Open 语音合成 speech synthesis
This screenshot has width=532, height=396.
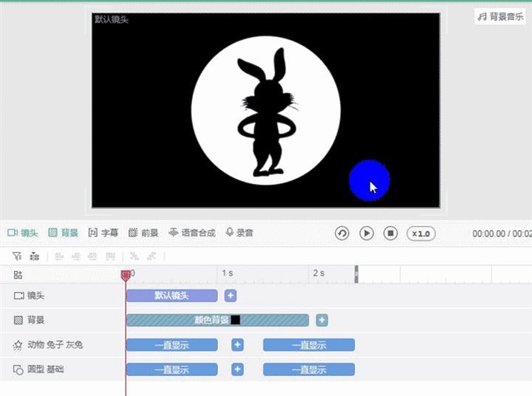192,233
